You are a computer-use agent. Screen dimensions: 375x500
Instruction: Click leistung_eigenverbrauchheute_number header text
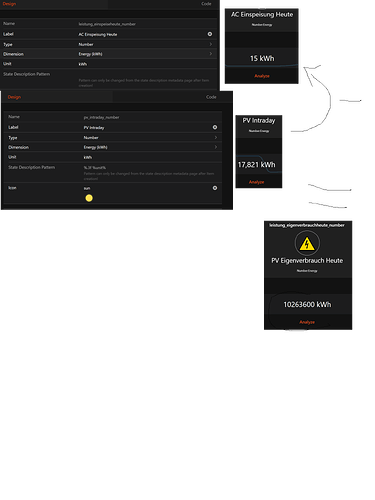(x=307, y=225)
